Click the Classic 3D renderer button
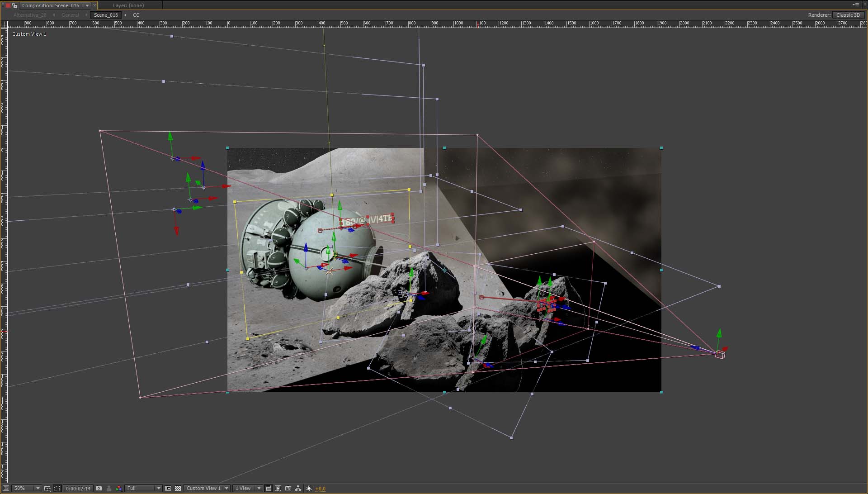This screenshot has height=494, width=868. (x=848, y=15)
